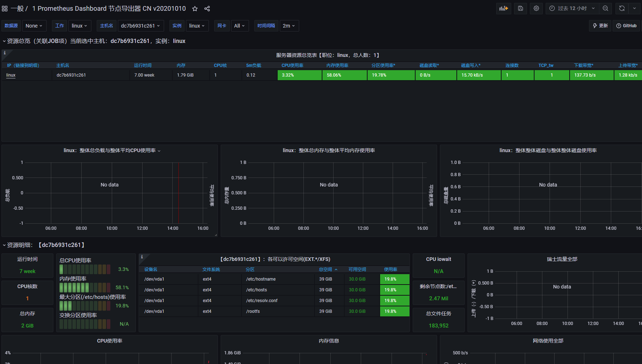Click the 15.70 kB/s disk write cell
Screen dimensions: 642x364
[479, 75]
